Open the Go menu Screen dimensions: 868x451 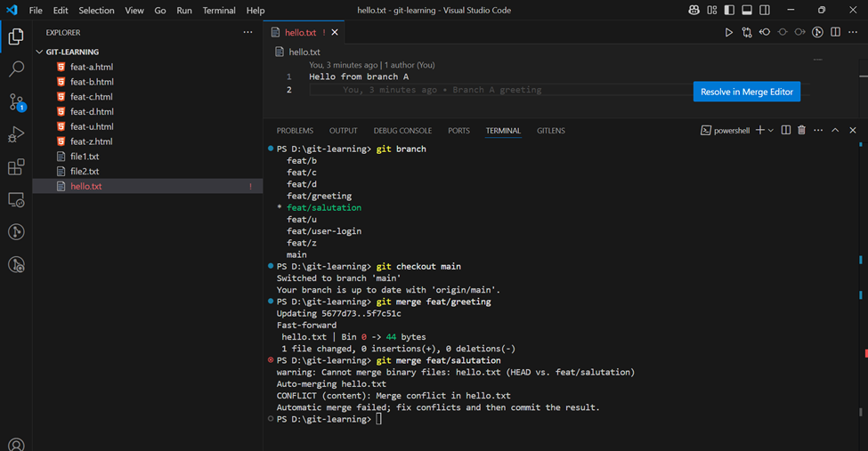[x=160, y=11]
